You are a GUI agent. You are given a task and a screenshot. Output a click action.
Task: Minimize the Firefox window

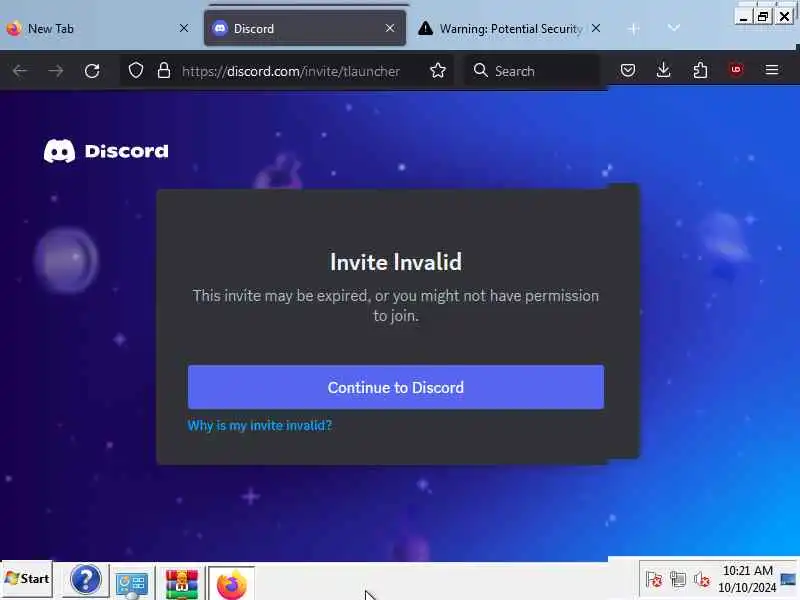(x=743, y=17)
